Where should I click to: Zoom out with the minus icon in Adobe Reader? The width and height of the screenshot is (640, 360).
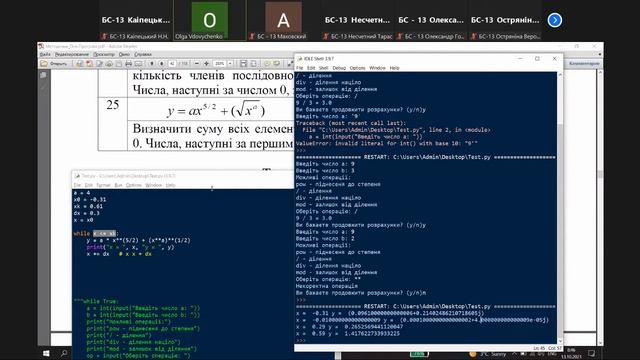click(x=197, y=64)
